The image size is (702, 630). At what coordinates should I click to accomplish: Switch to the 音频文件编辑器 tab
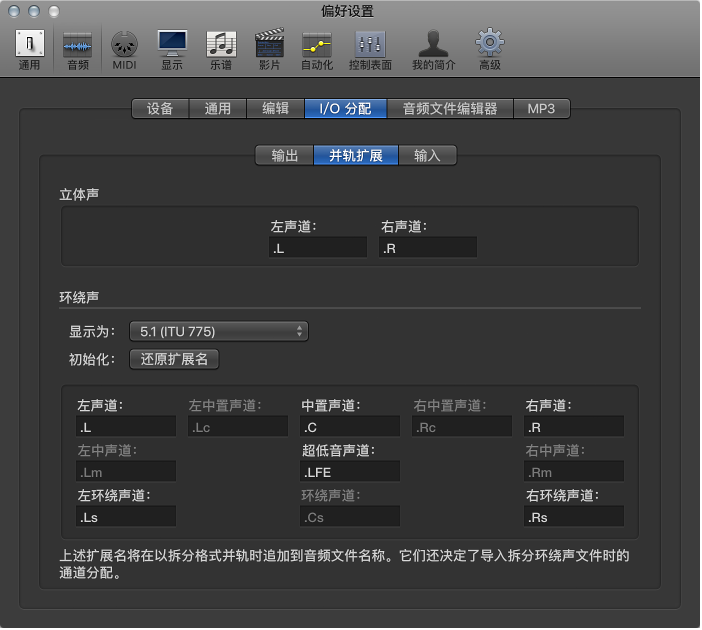[450, 109]
